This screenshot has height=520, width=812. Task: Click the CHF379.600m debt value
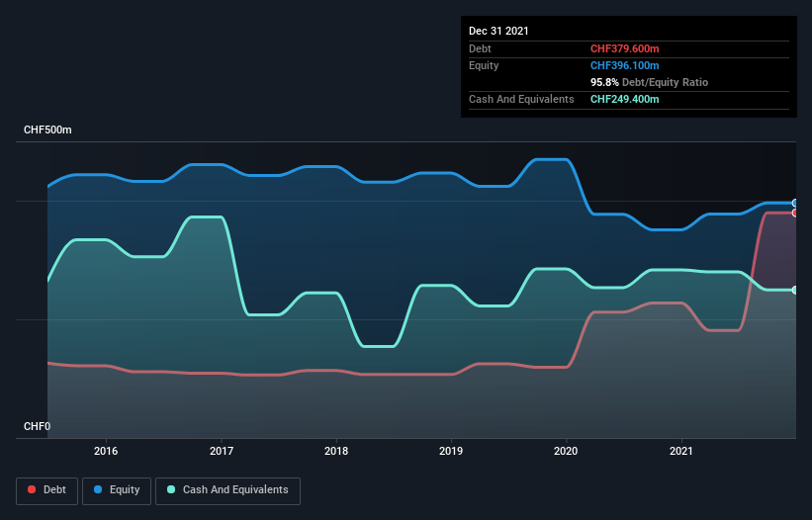624,48
